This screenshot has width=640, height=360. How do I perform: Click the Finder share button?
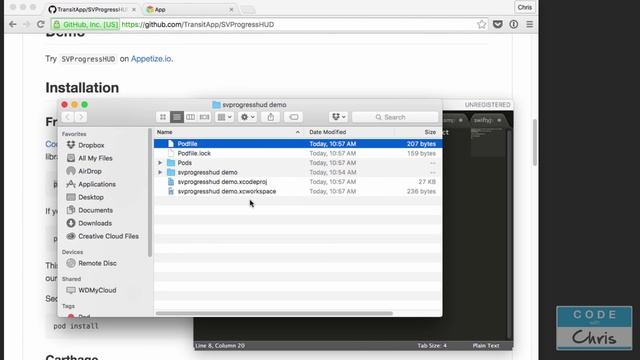[x=271, y=117]
